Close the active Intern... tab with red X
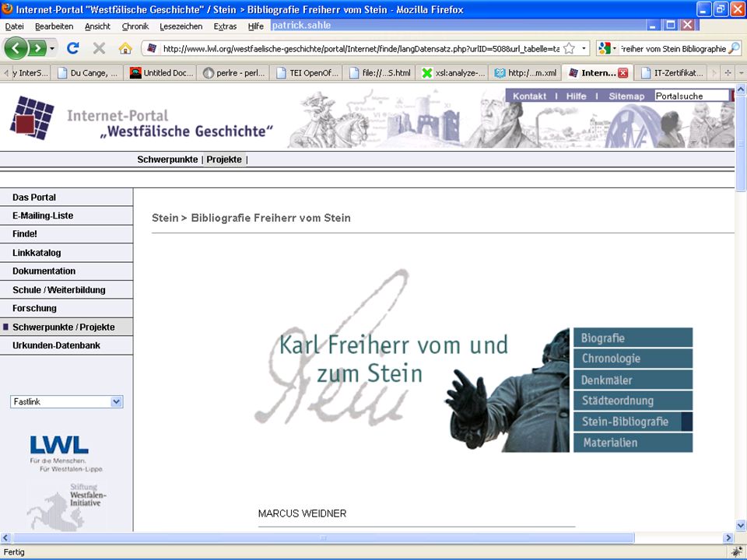Screen dimensions: 747x560 [622, 73]
